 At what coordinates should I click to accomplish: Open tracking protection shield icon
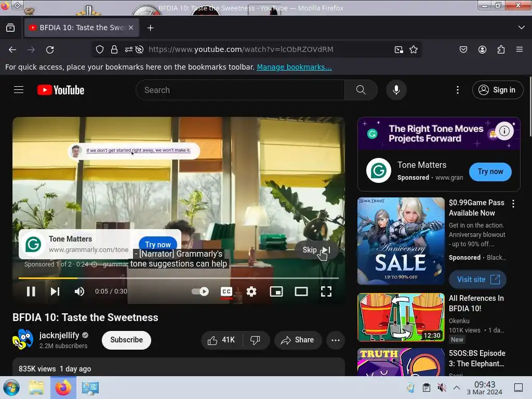(x=99, y=49)
